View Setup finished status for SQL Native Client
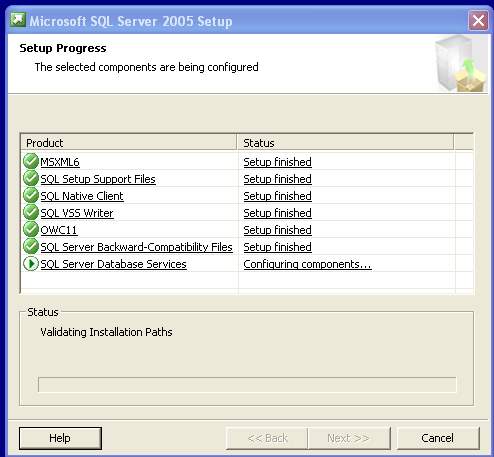Screen dimensions: 494x457 click(x=277, y=196)
